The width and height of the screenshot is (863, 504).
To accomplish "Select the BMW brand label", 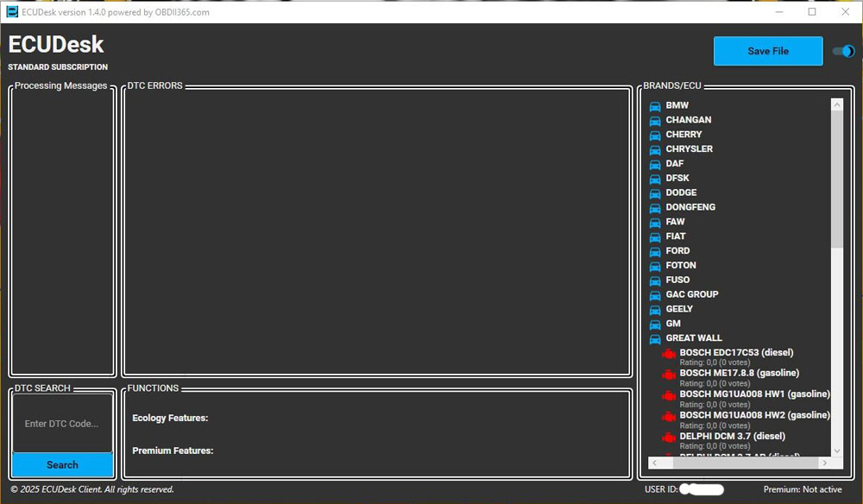I will (x=677, y=105).
